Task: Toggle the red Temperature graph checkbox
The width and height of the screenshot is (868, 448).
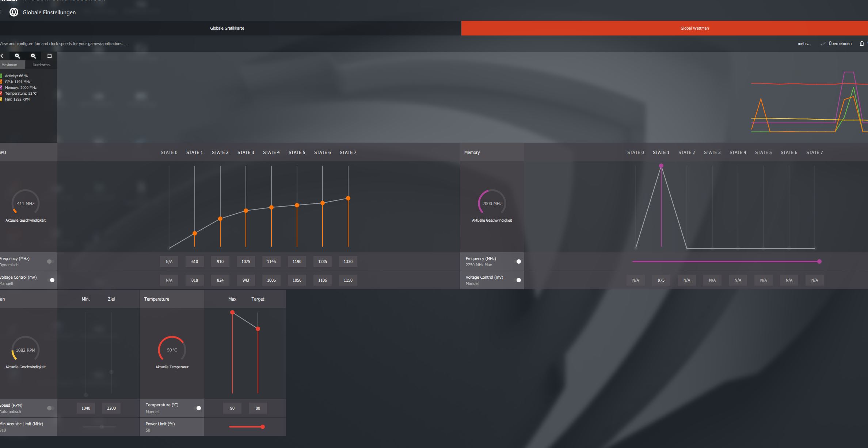Action: click(x=1, y=93)
